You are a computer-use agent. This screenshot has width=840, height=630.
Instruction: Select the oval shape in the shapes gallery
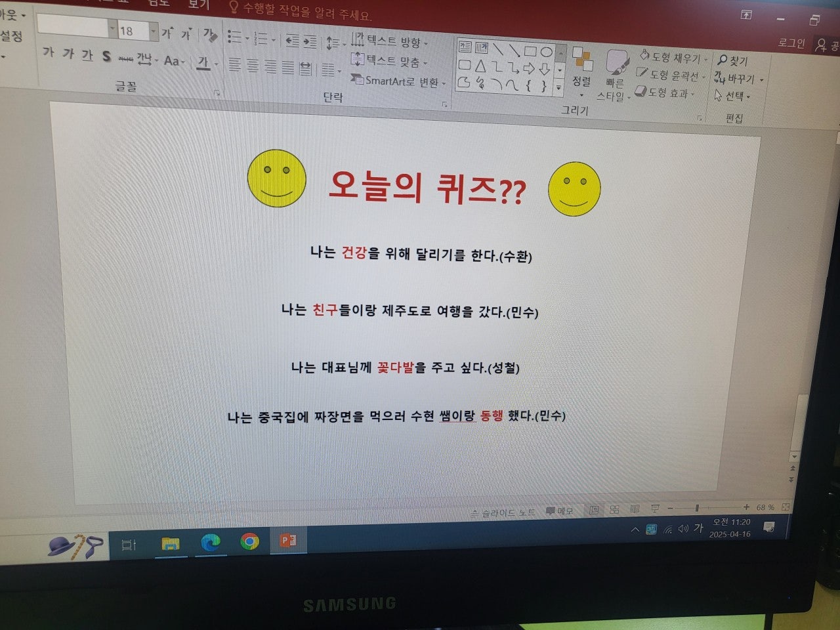[x=546, y=53]
